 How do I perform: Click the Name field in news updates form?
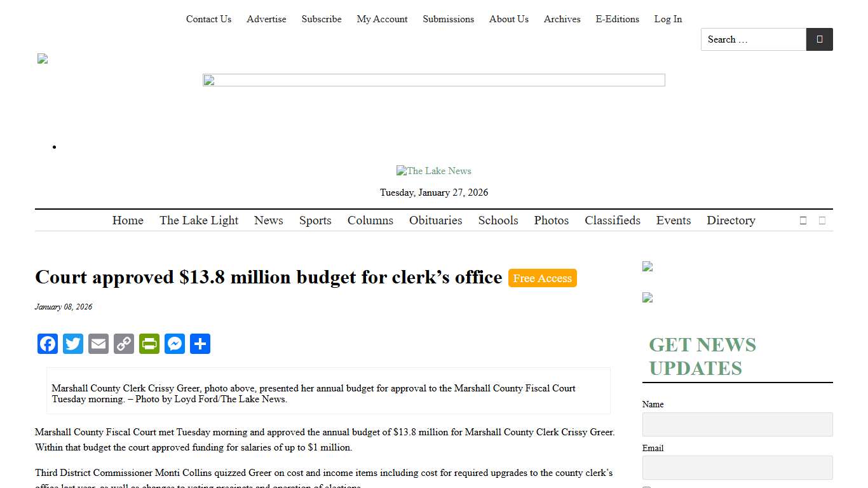(x=737, y=424)
